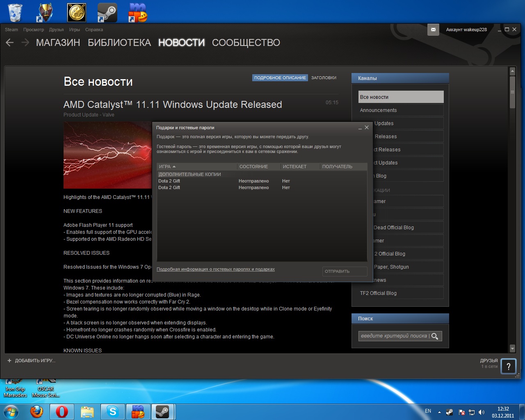
Task: Open the question mark help box by ДРУЗЬЯ
Action: [x=509, y=366]
